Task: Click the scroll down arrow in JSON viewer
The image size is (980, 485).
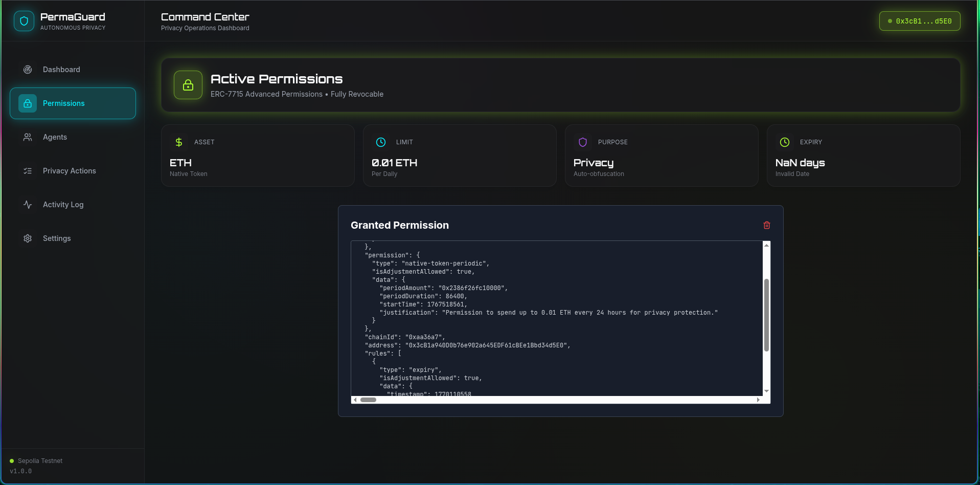Action: (766, 391)
